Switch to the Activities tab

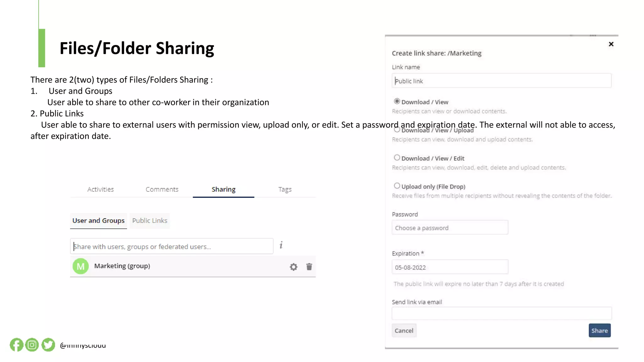coord(100,189)
